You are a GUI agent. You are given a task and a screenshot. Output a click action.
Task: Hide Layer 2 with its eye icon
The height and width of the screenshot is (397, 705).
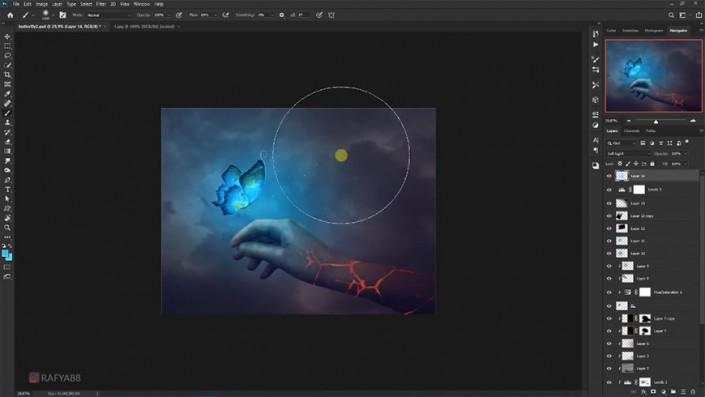click(x=609, y=369)
